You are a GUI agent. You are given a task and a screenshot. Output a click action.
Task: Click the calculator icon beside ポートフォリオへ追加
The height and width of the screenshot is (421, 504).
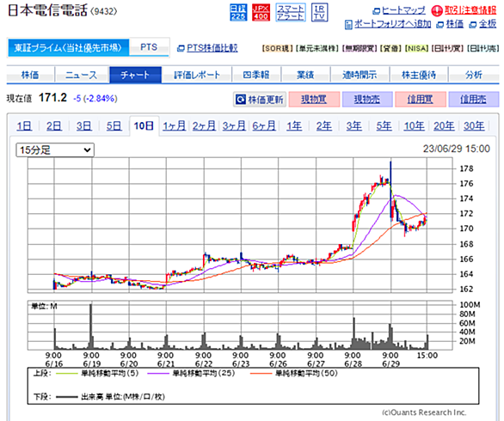pos(348,24)
